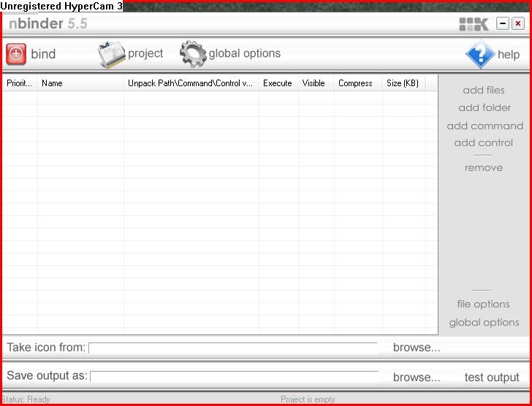Close the nbinder window
This screenshot has width=532, height=406.
point(517,23)
